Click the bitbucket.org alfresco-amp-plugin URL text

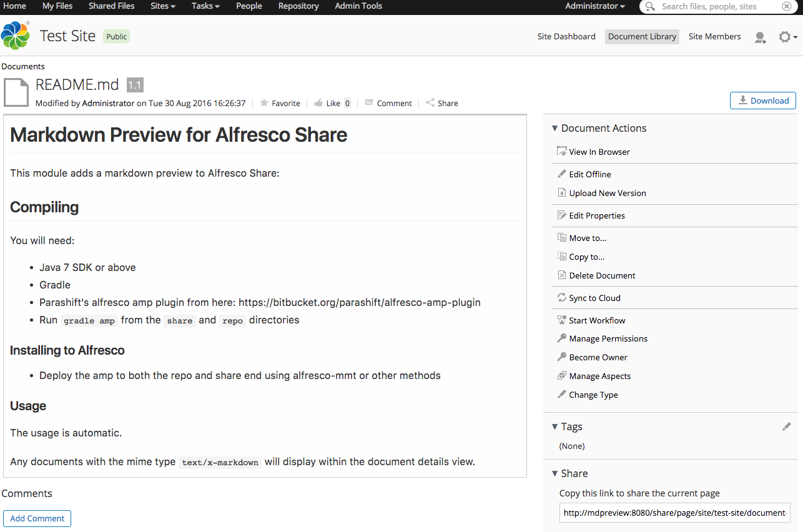coord(360,302)
